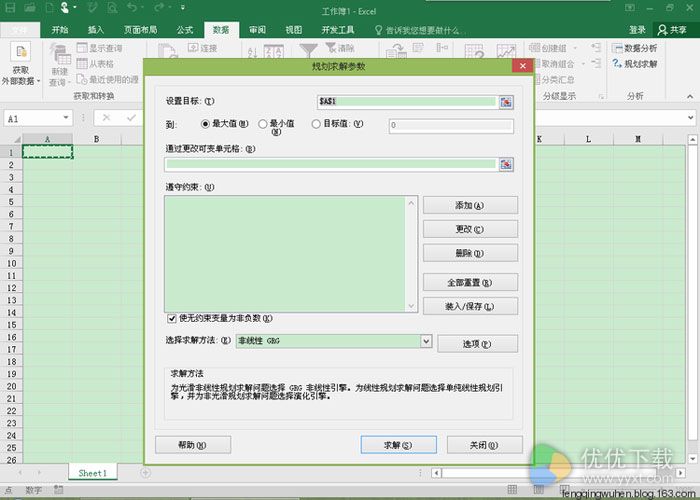Collapse the ribbon with the chevron
This screenshot has width=700, height=500.
click(690, 96)
